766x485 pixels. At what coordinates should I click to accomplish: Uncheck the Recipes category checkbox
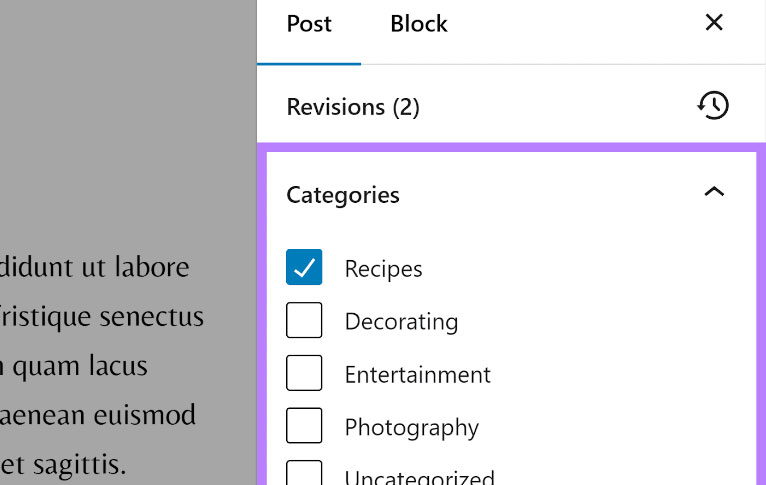[304, 268]
